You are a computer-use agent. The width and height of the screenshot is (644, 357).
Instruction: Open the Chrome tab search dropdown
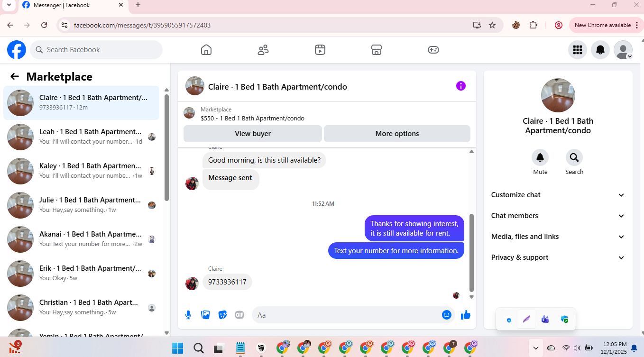[x=9, y=5]
